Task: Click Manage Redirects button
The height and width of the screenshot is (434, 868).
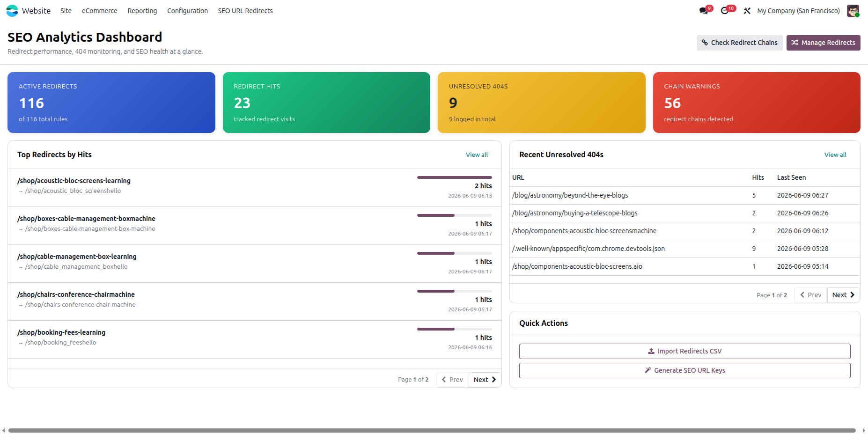Action: click(x=823, y=43)
